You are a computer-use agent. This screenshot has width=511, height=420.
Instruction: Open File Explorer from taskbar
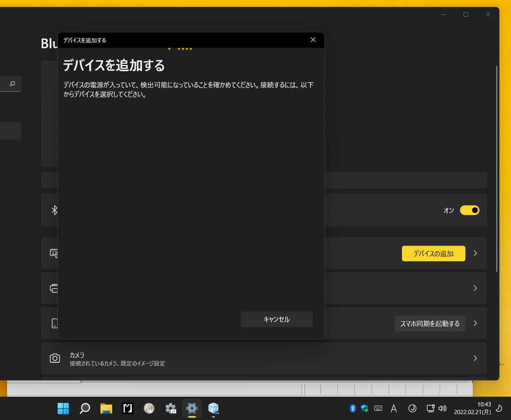(106, 408)
